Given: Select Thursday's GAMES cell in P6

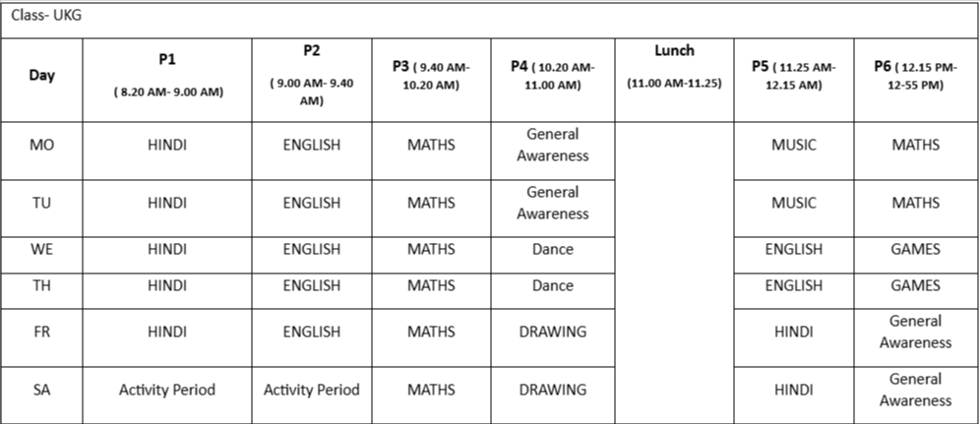Looking at the screenshot, I should (x=915, y=286).
